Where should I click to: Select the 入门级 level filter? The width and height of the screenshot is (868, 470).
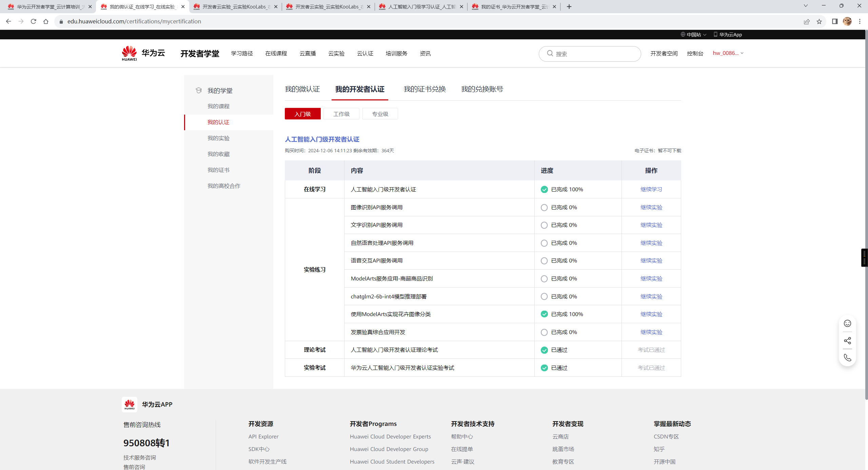[x=302, y=114]
